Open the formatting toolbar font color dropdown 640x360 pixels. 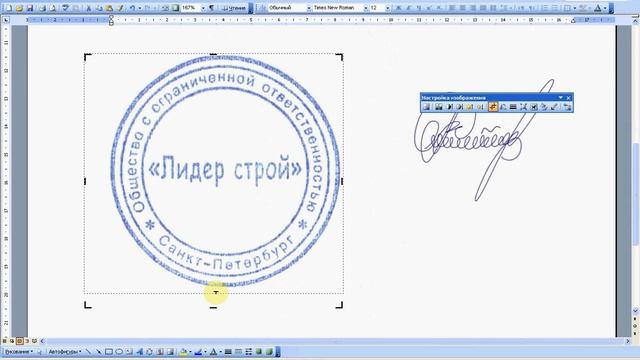(x=605, y=8)
